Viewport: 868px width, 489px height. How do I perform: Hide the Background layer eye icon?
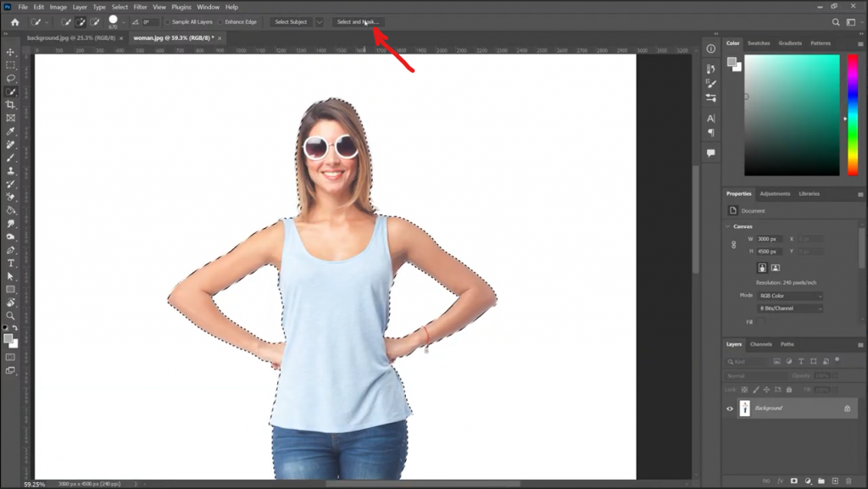pos(730,408)
